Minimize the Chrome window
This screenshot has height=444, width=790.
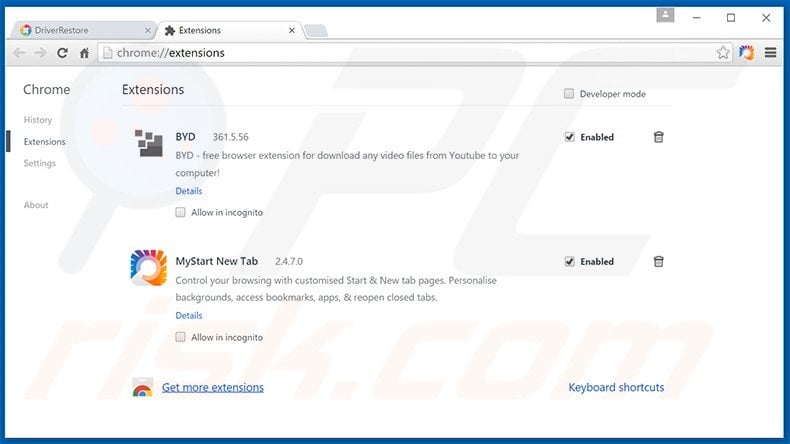pos(696,18)
